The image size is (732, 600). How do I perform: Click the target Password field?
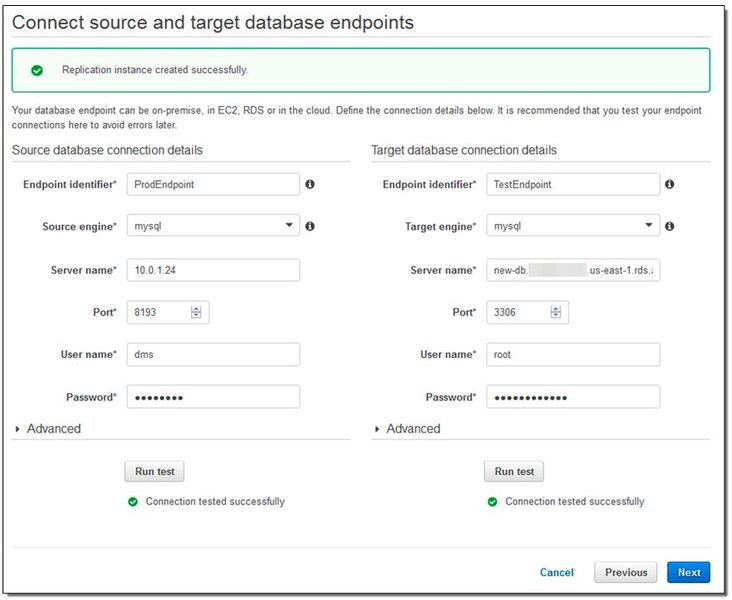tap(573, 397)
